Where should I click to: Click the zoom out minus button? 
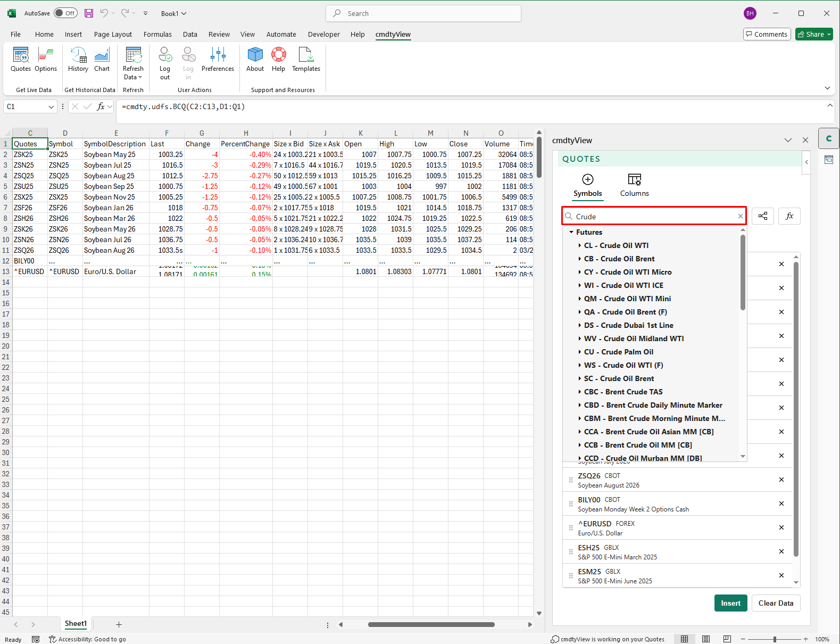pos(743,639)
